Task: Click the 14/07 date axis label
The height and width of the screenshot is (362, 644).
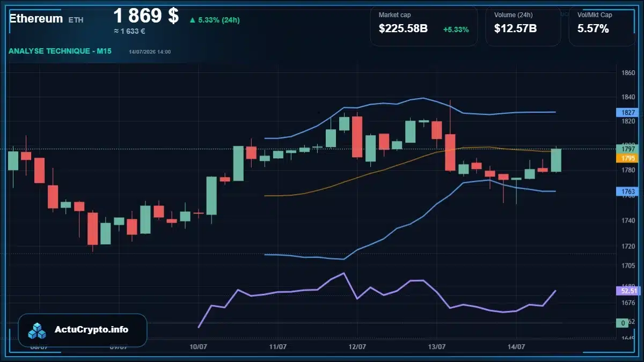Action: tap(516, 347)
